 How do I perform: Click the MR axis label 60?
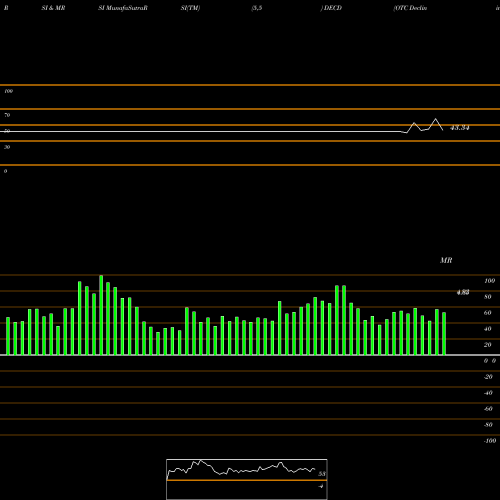[488, 313]
